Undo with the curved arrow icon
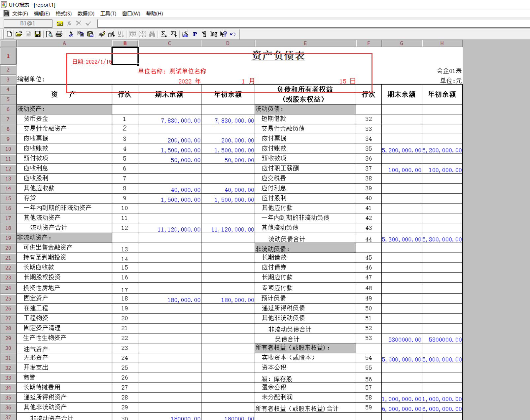Screen dimensions: 530x420 point(233,34)
